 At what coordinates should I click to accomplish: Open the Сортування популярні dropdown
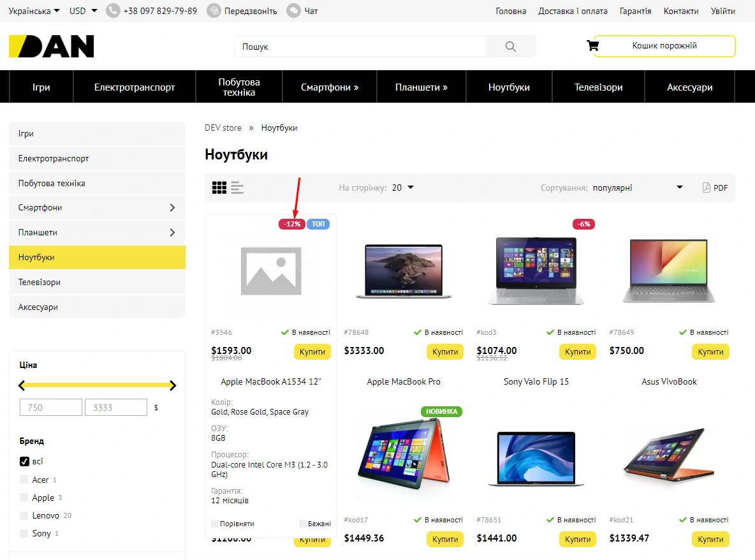coord(638,188)
